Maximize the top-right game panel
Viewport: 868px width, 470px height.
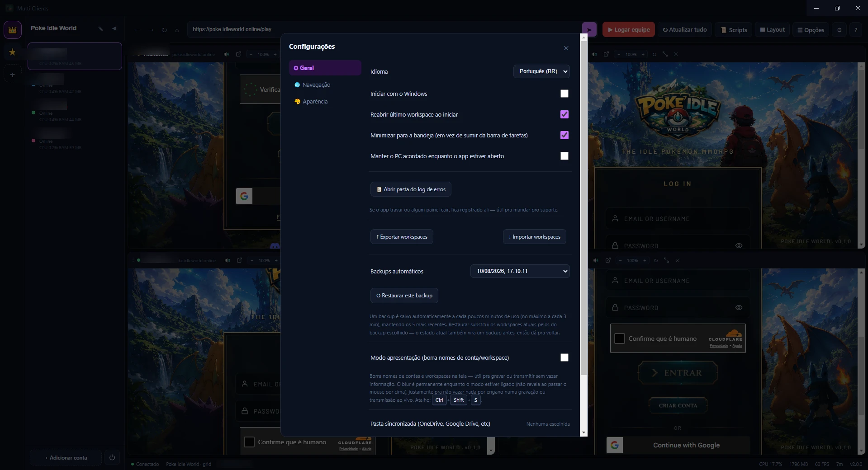point(665,54)
